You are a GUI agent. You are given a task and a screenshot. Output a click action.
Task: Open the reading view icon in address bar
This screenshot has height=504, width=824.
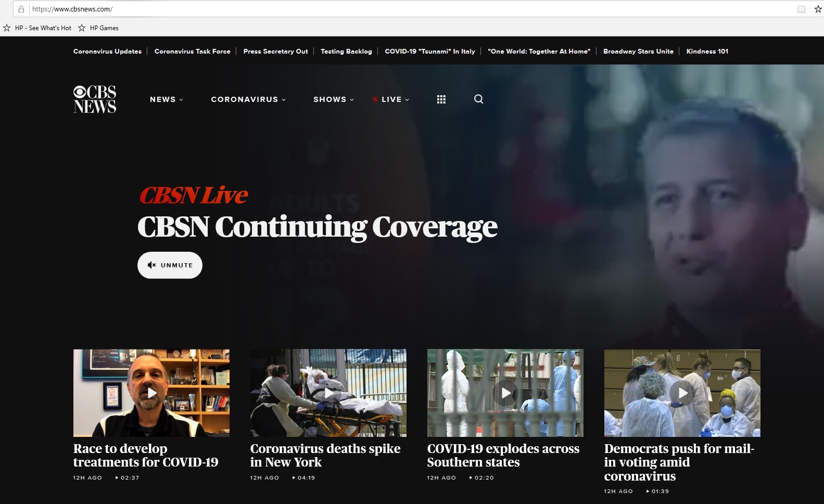click(802, 9)
